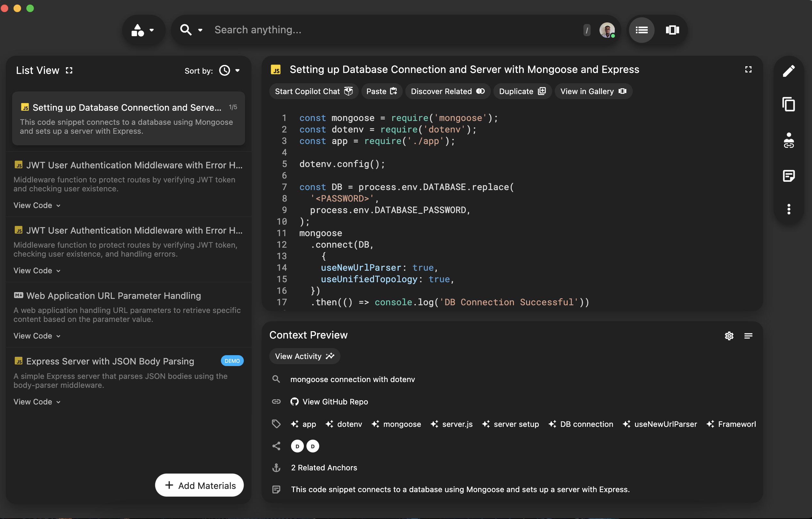Open the Context Preview settings gear
Image resolution: width=812 pixels, height=519 pixels.
(729, 336)
